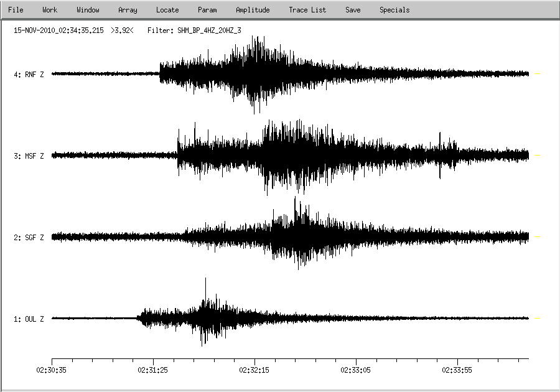This screenshot has height=392, width=560.
Task: Open the Specials menu
Action: (x=394, y=10)
